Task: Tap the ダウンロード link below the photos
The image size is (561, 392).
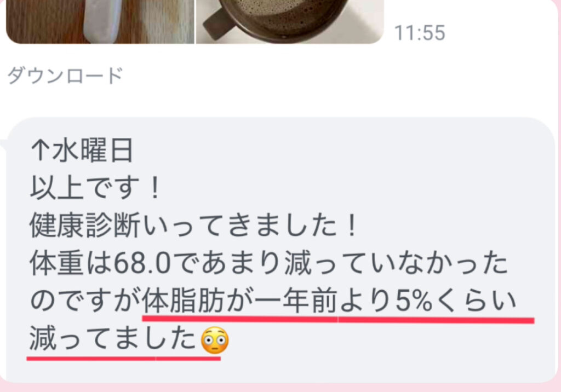Action: click(65, 76)
